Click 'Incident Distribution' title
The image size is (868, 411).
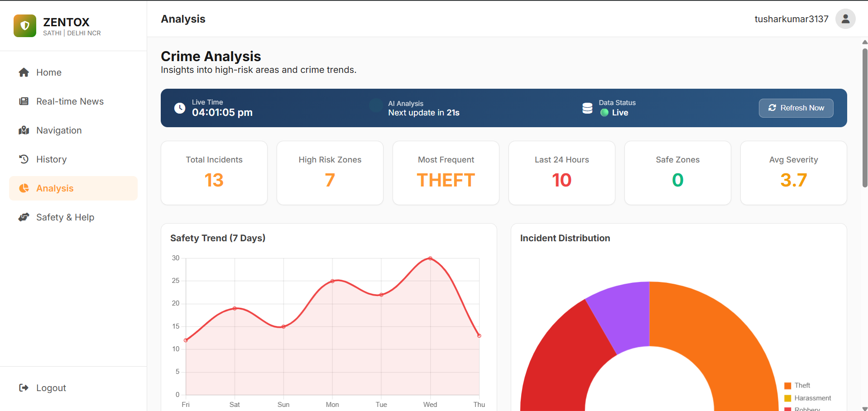pyautogui.click(x=565, y=238)
